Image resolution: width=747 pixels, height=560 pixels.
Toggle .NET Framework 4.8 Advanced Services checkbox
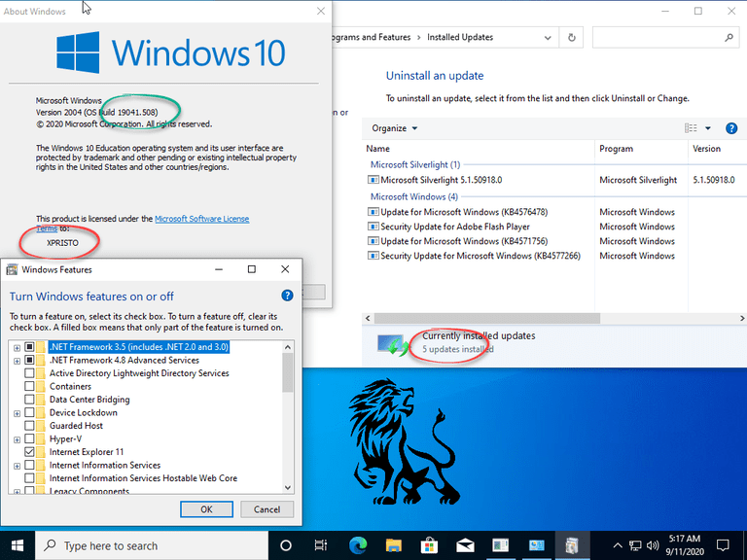tap(29, 360)
